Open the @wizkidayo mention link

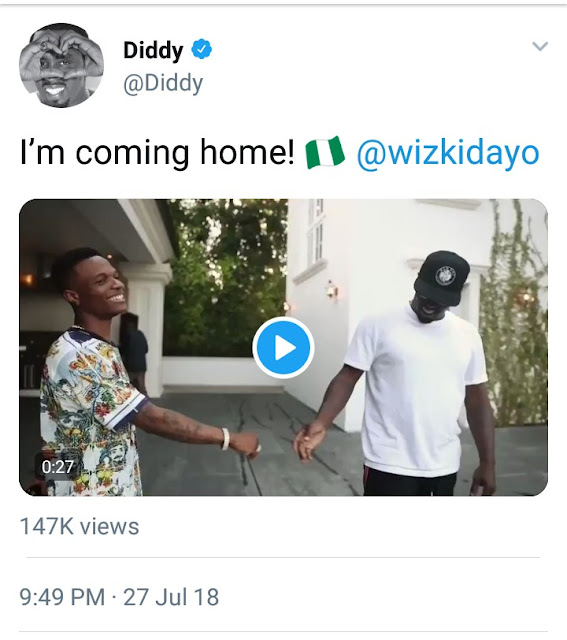pos(448,153)
